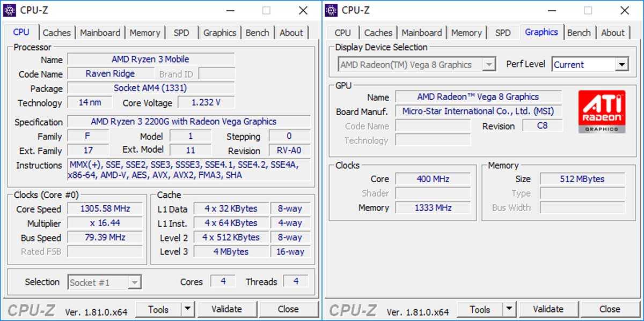Click the GPU Revision value C8
The width and height of the screenshot is (644, 321).
(x=543, y=126)
